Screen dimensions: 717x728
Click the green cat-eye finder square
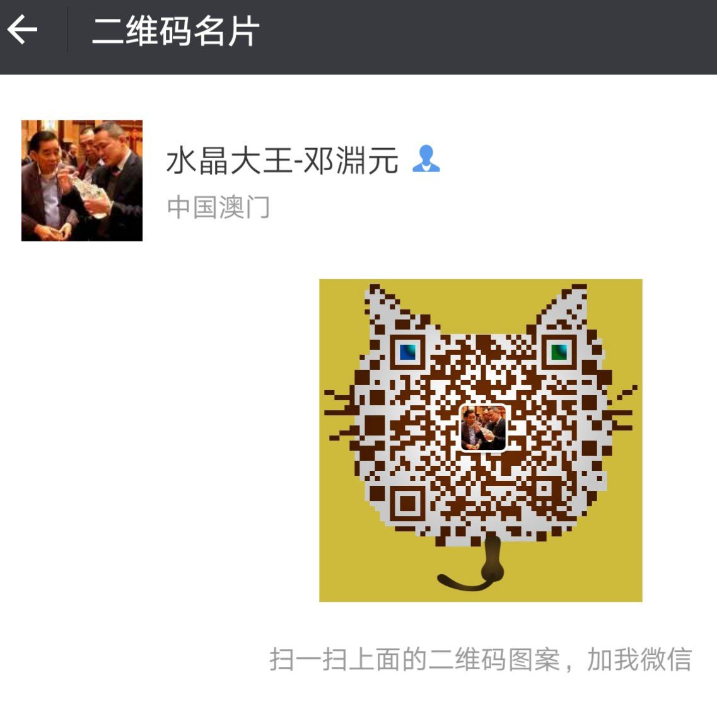559,352
